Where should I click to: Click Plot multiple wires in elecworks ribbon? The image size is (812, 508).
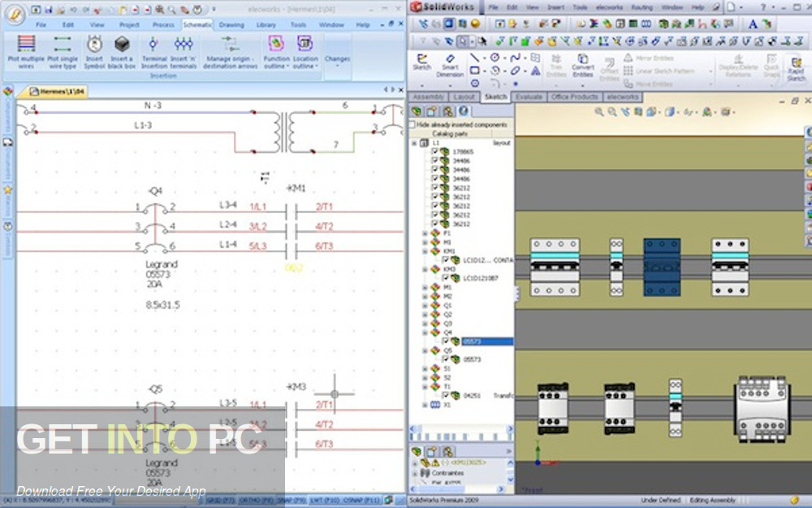click(27, 52)
